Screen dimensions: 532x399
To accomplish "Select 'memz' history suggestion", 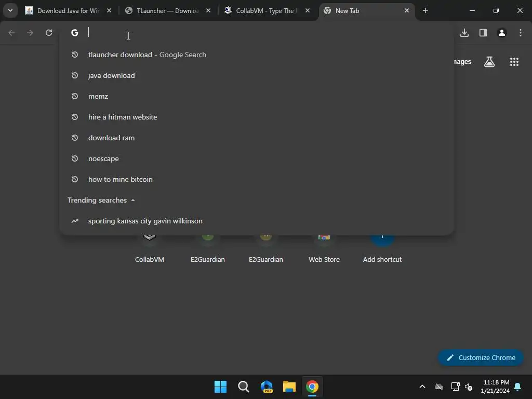I will coord(257,96).
